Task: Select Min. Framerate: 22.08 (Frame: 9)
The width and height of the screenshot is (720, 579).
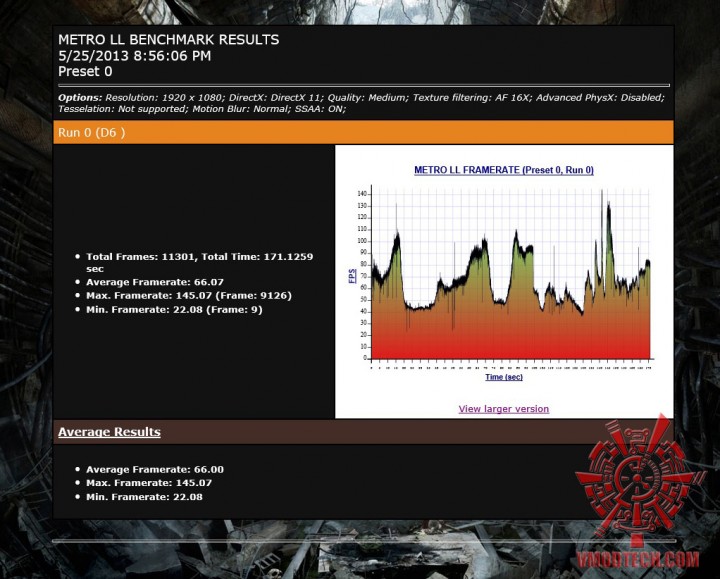Action: [x=174, y=309]
